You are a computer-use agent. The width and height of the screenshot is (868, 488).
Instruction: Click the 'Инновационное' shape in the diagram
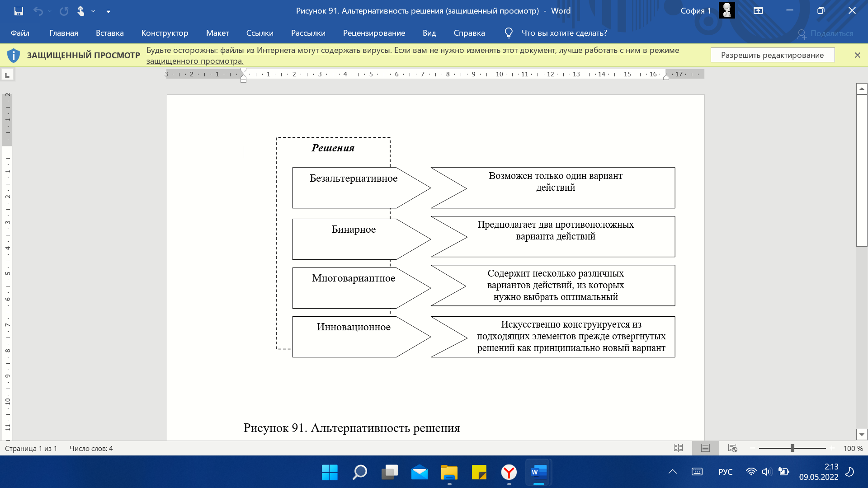pos(361,337)
